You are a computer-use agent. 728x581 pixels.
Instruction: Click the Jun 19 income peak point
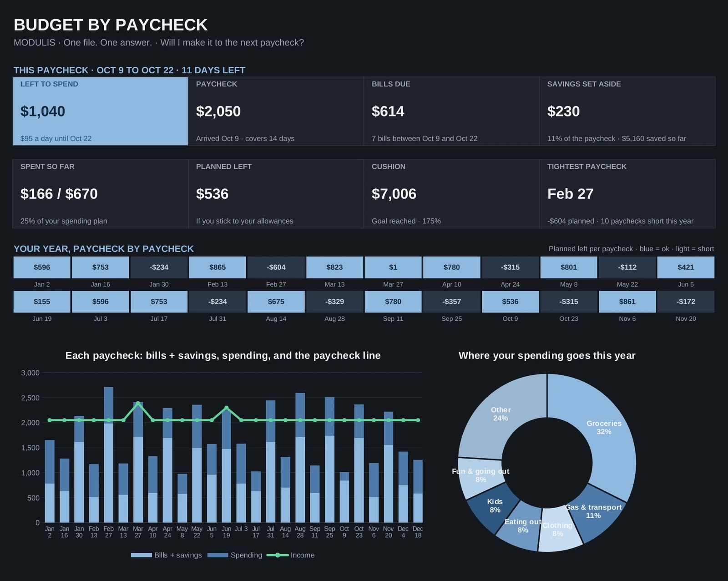pyautogui.click(x=226, y=408)
